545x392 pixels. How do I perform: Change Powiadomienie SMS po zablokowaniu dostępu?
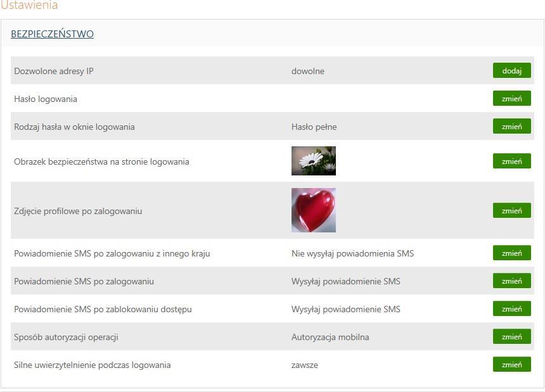[511, 308]
